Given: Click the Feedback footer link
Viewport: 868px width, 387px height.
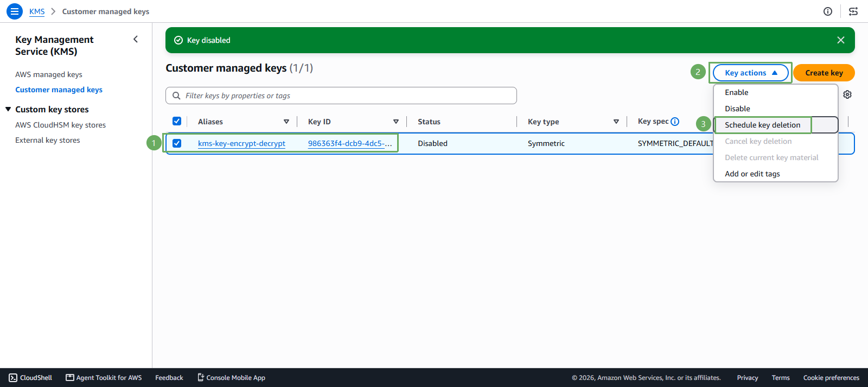Looking at the screenshot, I should pos(169,378).
